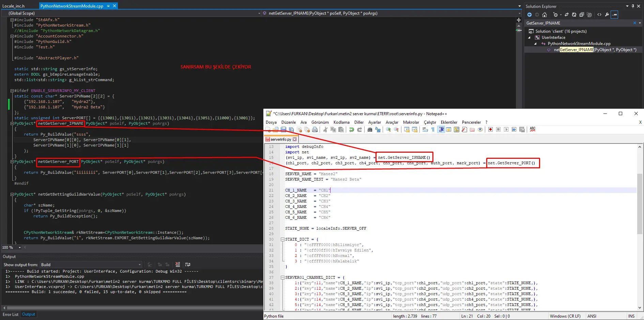
Task: Open the member function navigation dropdown
Action: pos(519,13)
